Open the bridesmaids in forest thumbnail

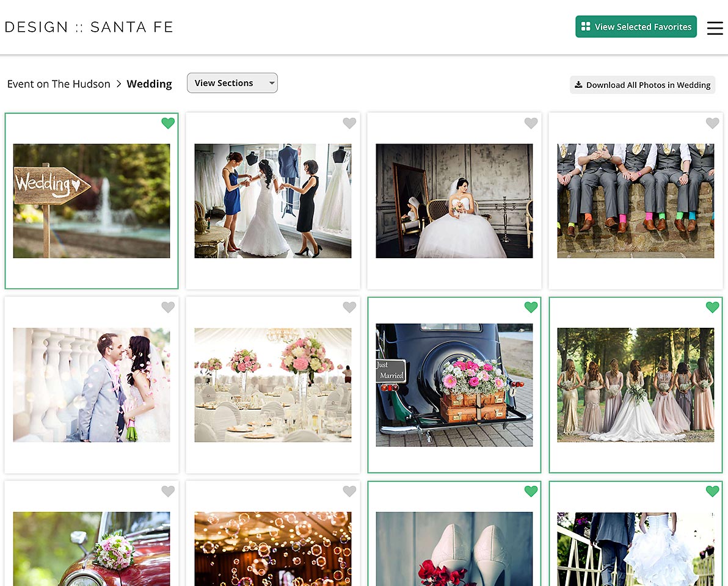pyautogui.click(x=636, y=385)
